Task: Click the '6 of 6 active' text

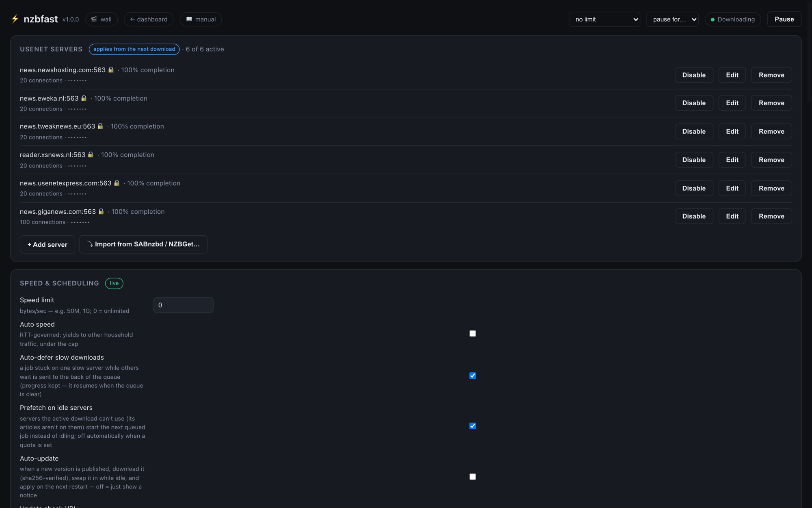Action: [205, 49]
